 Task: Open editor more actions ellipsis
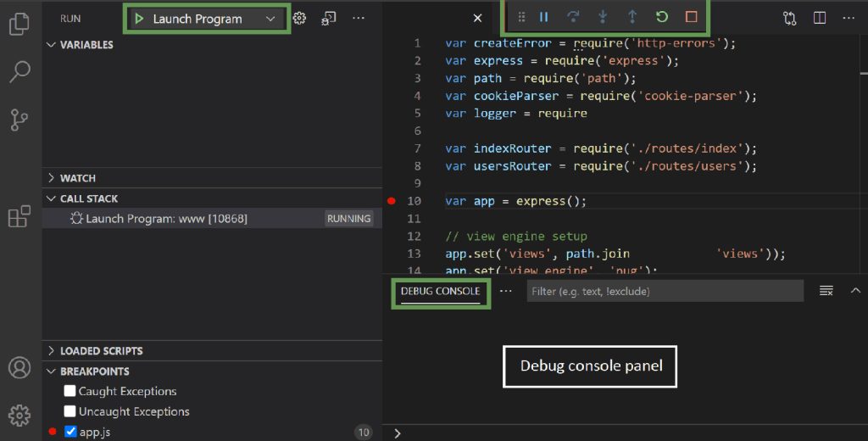pos(849,19)
